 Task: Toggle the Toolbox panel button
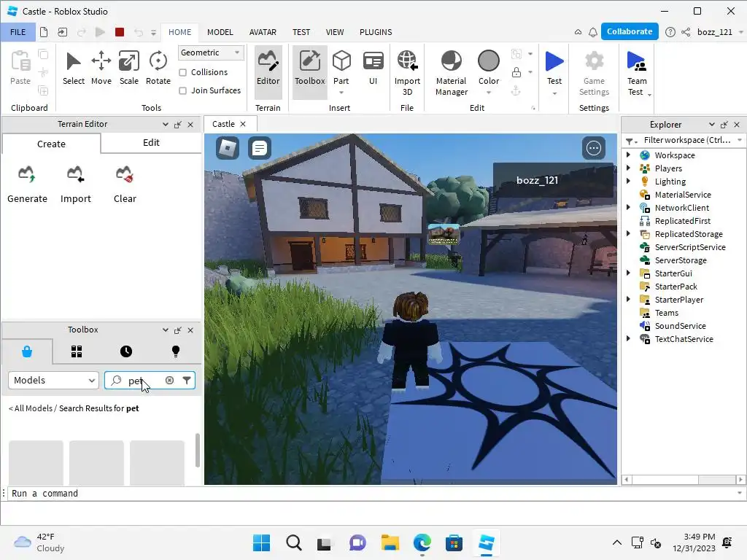[309, 71]
